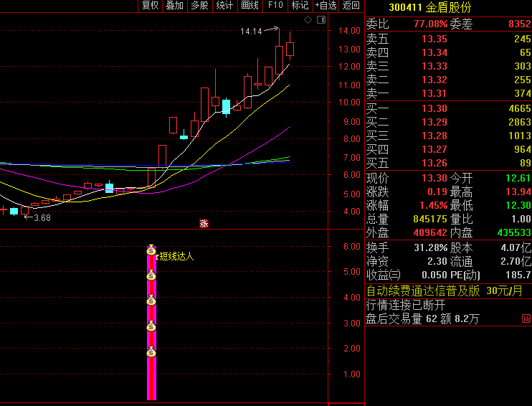Click the 3.68 low price label
Viewport: 532px width, 406px height.
pos(42,218)
